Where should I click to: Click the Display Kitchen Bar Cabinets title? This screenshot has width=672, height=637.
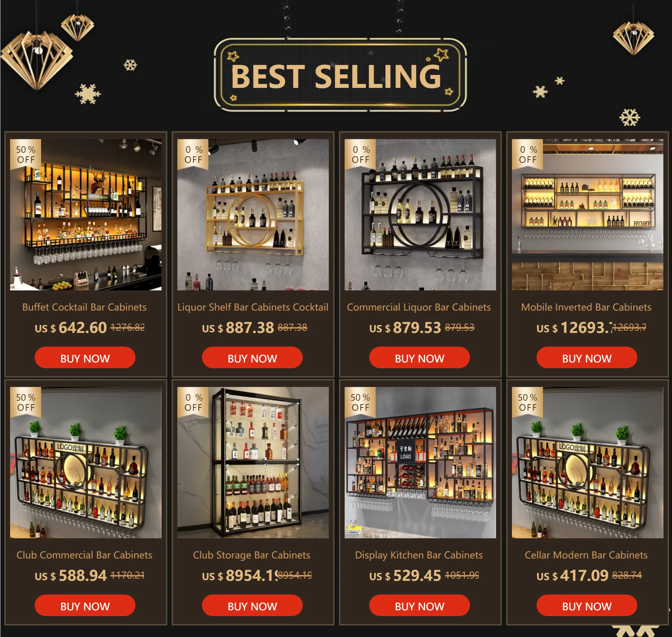pos(419,555)
